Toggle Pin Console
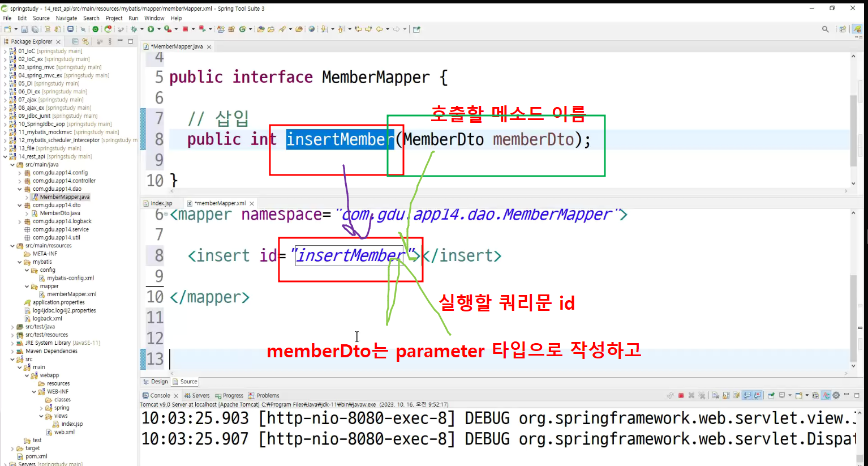The width and height of the screenshot is (868, 466). pos(771,395)
